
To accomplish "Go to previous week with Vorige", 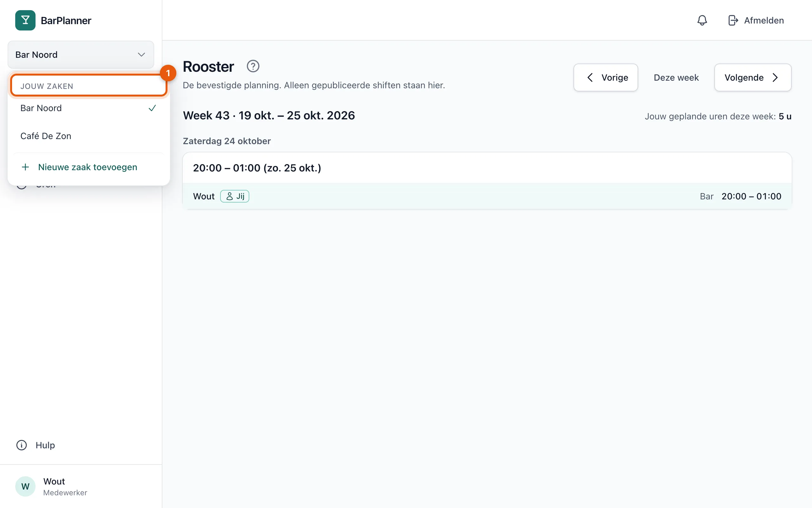I will coord(606,77).
